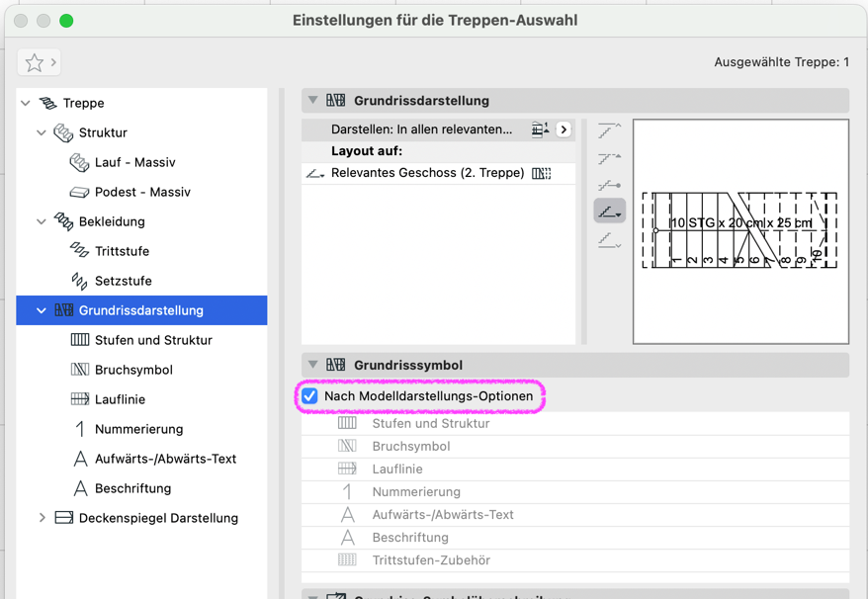The height and width of the screenshot is (599, 868).
Task: Open Lauf - Massiv settings
Action: (135, 162)
